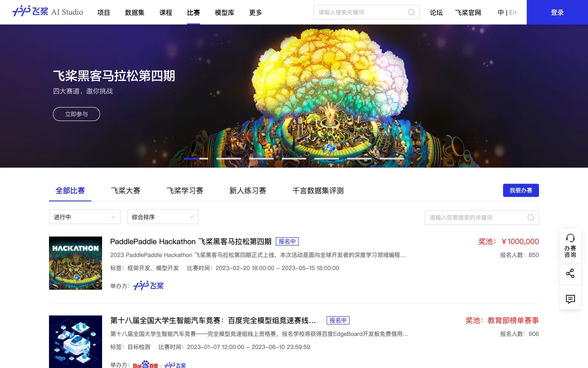Click the Baidu organizer logo in second entry
Image resolution: width=588 pixels, height=368 pixels.
pos(145,365)
